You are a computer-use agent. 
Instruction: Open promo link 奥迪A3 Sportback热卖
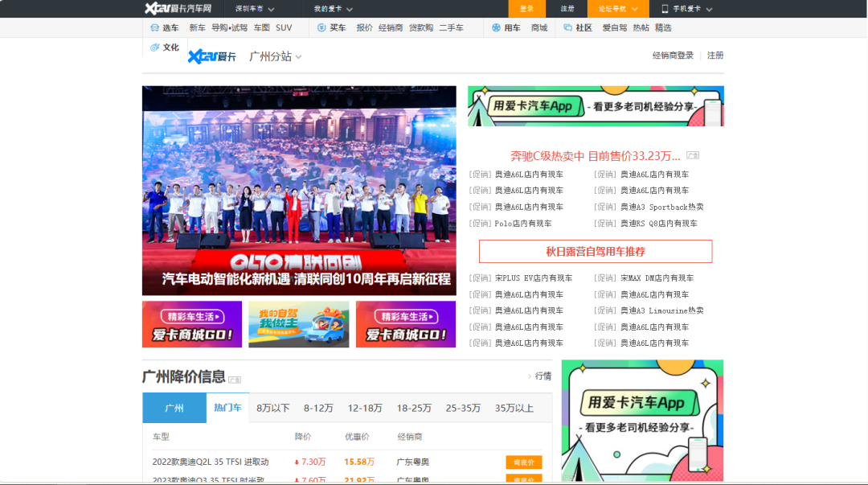pos(661,207)
